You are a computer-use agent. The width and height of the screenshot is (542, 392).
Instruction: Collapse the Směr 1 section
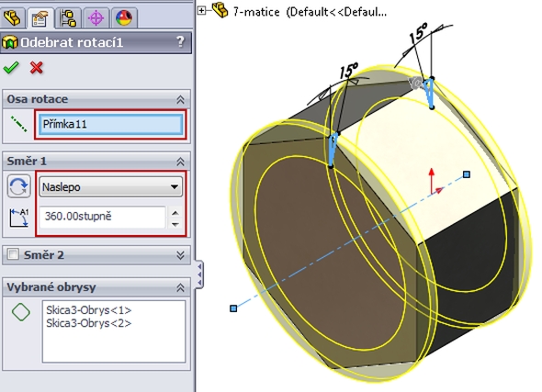(x=180, y=162)
